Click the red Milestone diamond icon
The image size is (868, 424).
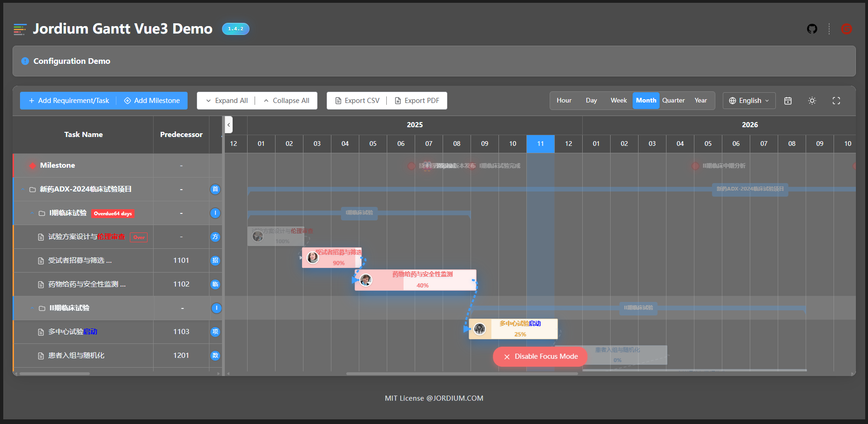pos(33,165)
